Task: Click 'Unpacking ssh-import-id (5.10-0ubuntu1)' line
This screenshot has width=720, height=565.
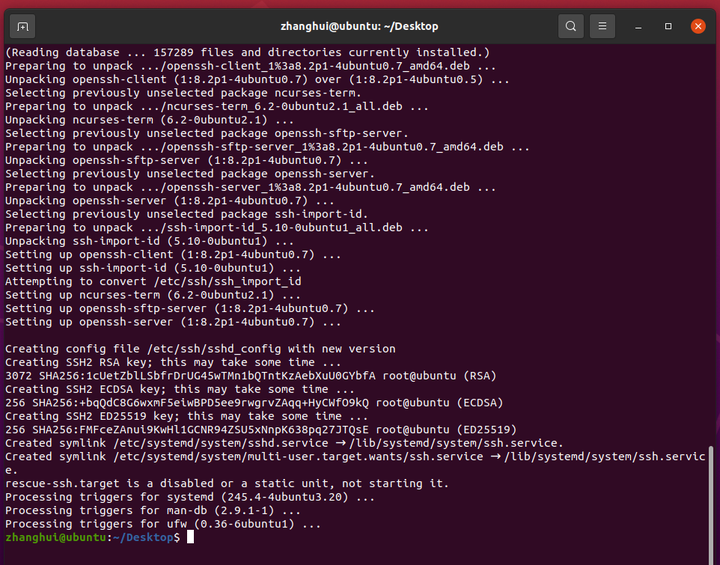Action: pos(149,241)
